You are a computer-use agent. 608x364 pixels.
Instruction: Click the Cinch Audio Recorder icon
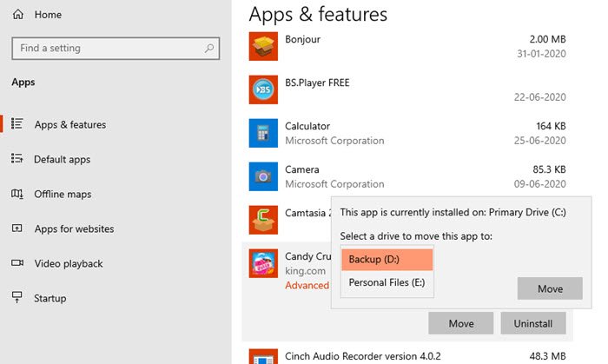coord(263,358)
